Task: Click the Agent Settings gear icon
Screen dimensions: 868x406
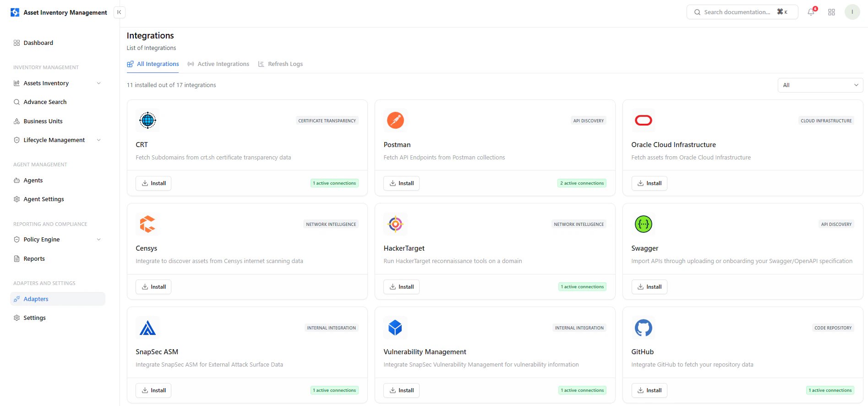Action: tap(17, 199)
